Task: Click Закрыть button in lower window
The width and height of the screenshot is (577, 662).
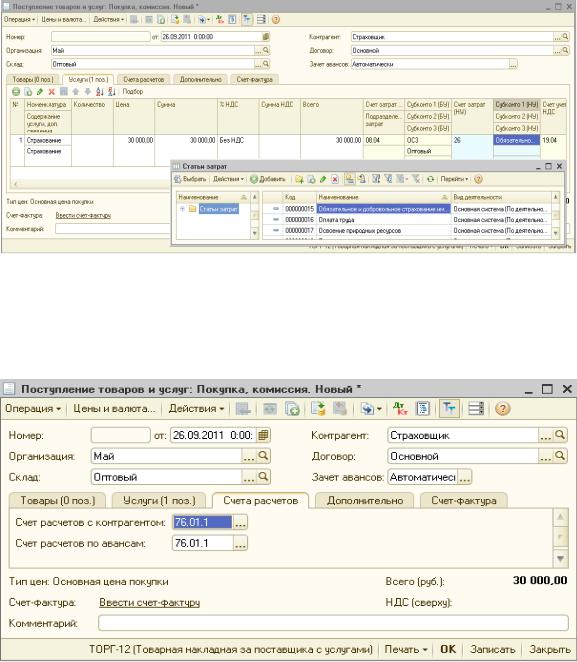Action: 550,649
